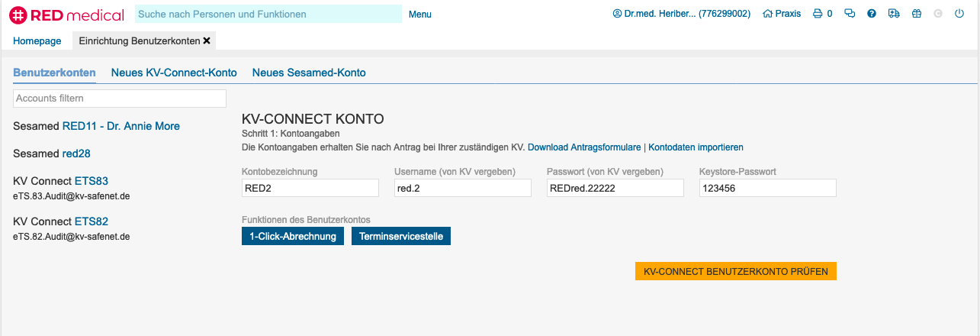Viewport: 980px width, 336px height.
Task: Click the help question mark icon
Action: point(872,14)
